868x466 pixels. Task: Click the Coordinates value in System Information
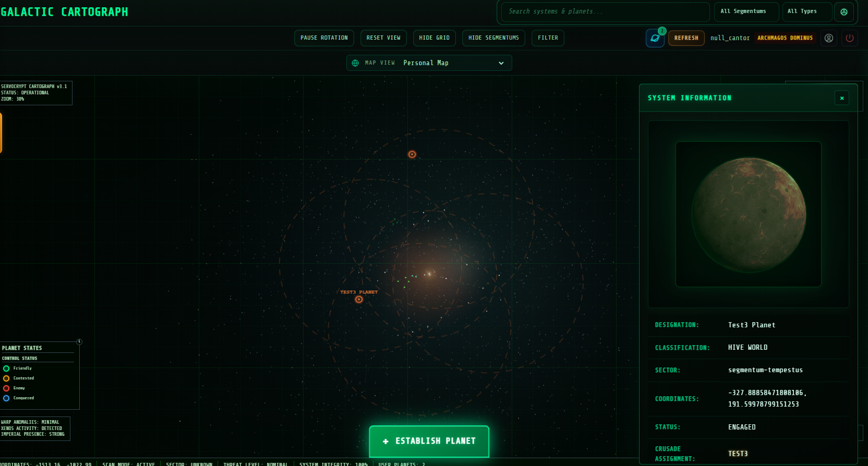coord(767,398)
